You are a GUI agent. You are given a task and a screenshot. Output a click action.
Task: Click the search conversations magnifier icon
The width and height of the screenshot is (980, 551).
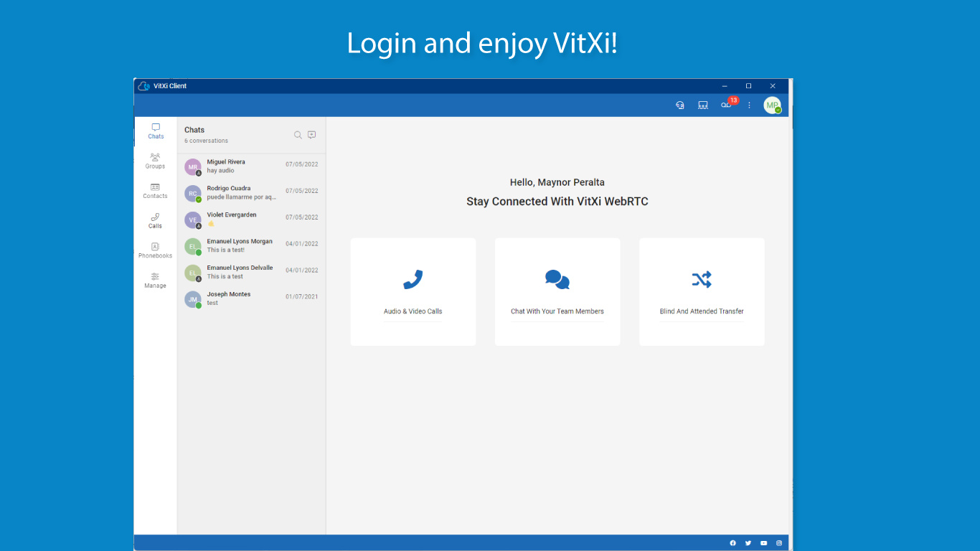pos(298,135)
